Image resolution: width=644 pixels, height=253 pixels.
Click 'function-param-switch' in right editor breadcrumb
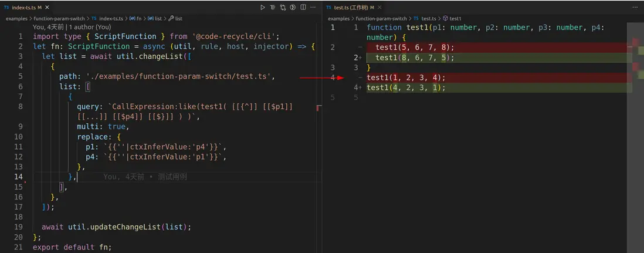click(x=381, y=19)
